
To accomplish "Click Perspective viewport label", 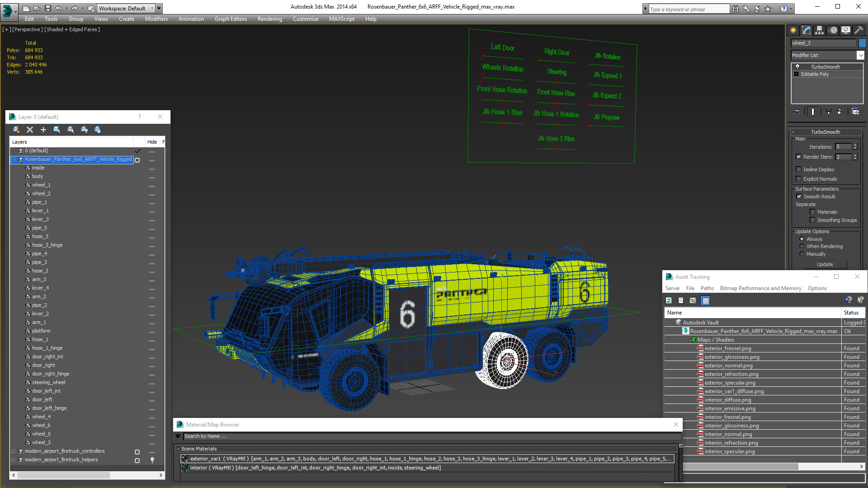I will (27, 29).
